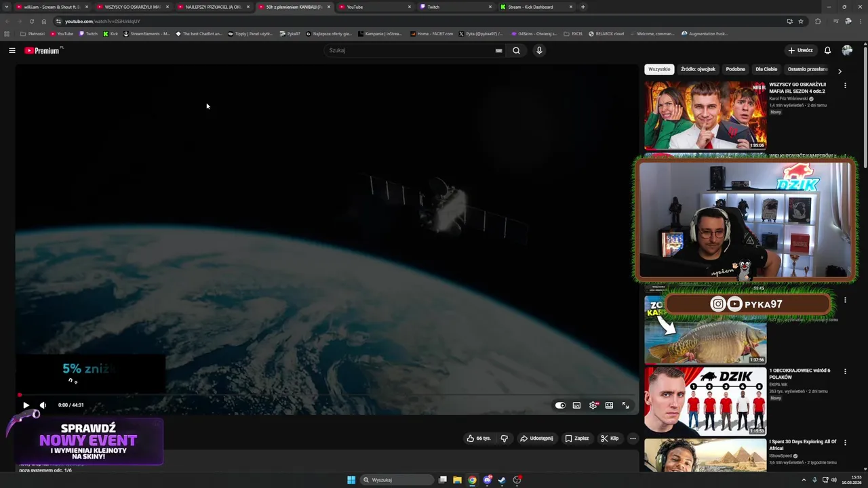Select the Wszystkie filter chip

coord(659,69)
